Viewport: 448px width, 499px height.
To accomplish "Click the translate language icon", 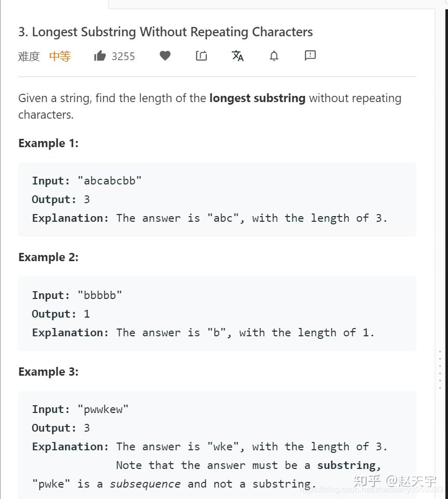I will coord(237,55).
